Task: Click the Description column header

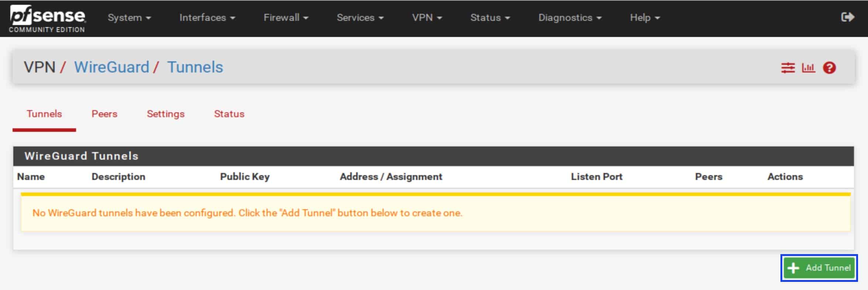Action: (118, 177)
